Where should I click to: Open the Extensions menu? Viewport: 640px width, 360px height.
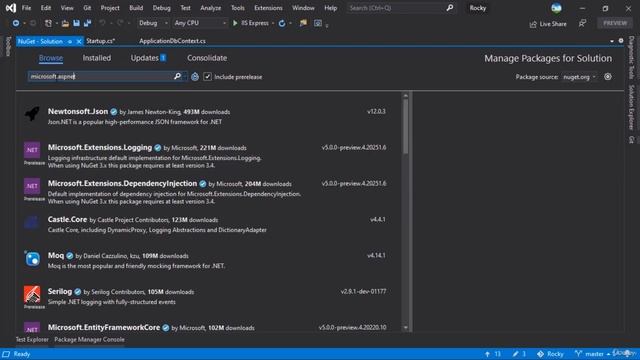click(x=268, y=8)
